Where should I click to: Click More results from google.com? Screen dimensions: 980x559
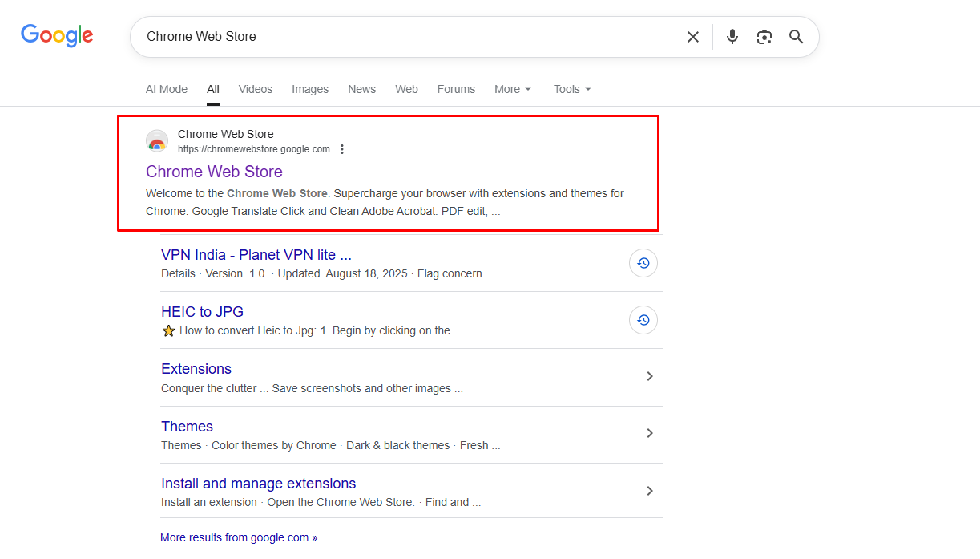pos(239,537)
